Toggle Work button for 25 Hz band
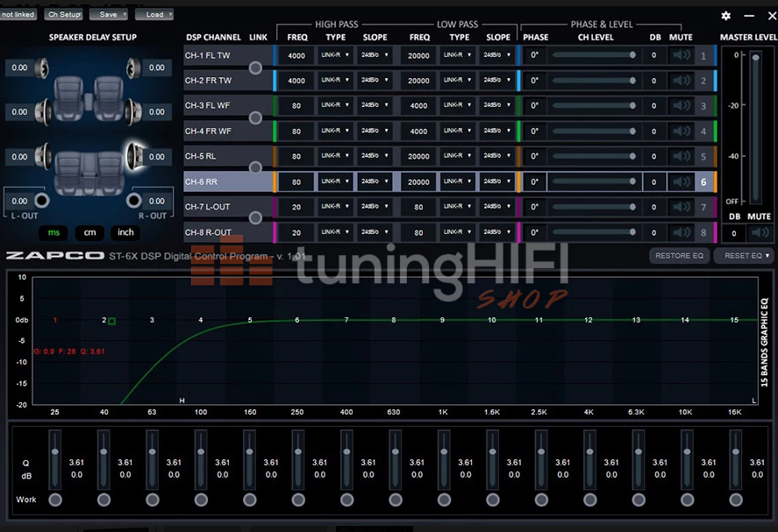The height and width of the screenshot is (532, 778). point(55,500)
